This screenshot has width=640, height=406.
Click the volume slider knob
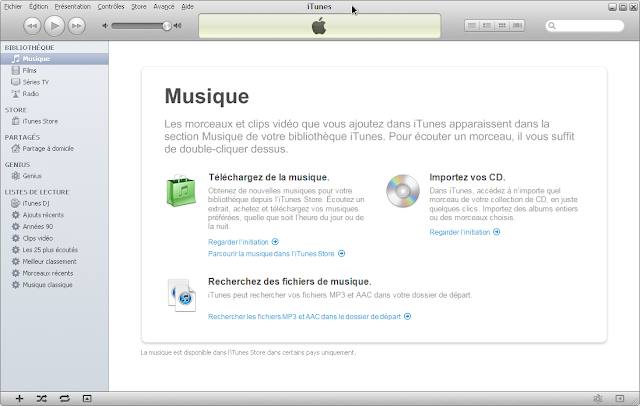pos(167,26)
